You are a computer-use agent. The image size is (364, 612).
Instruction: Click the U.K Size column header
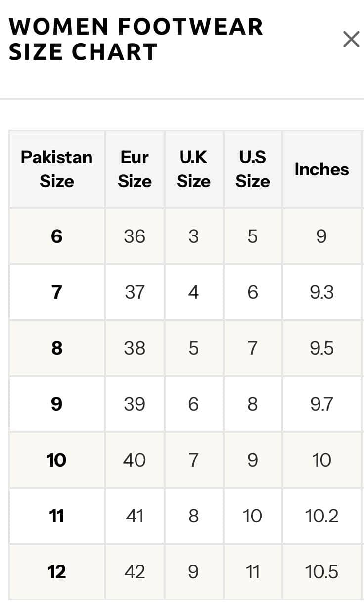194,169
